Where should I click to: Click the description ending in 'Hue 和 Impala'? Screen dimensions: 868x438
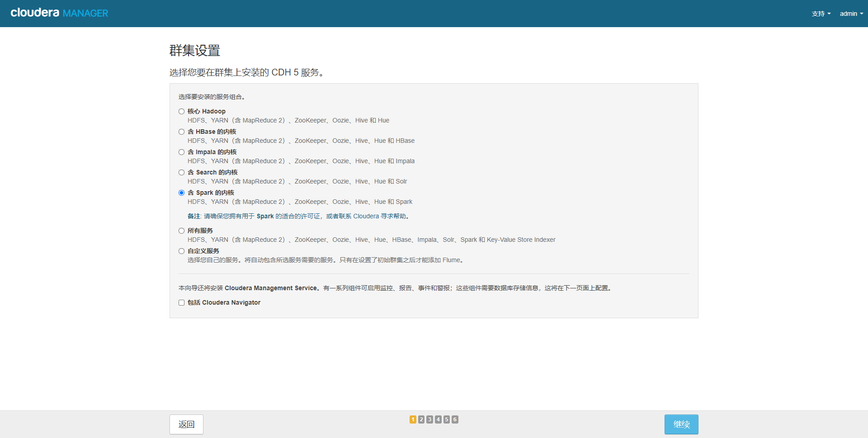click(301, 161)
